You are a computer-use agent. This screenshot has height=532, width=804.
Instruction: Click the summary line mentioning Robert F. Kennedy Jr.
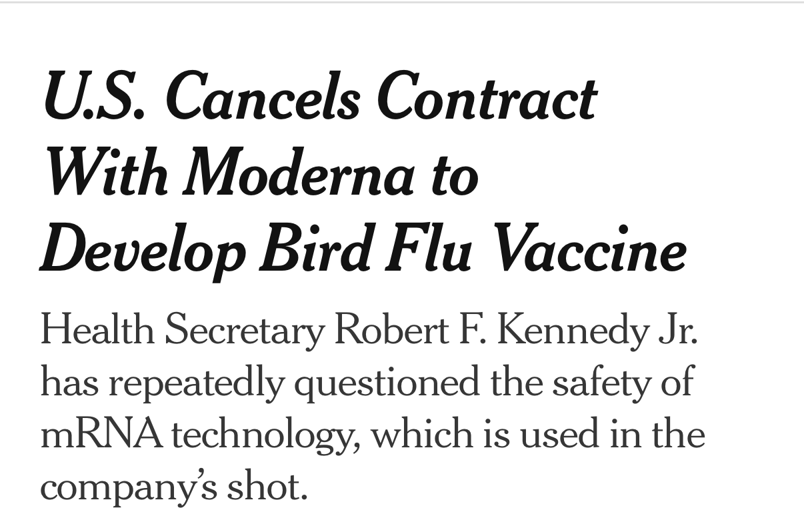tap(369, 331)
